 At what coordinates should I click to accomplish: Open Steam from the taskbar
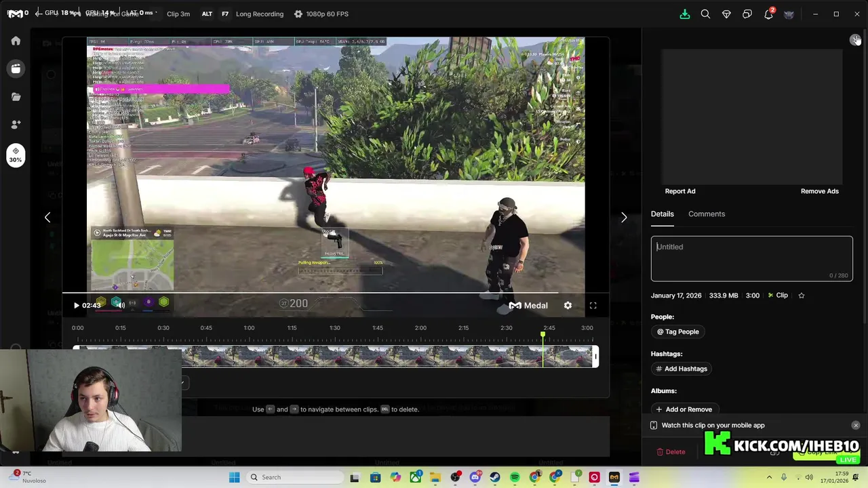click(x=495, y=477)
